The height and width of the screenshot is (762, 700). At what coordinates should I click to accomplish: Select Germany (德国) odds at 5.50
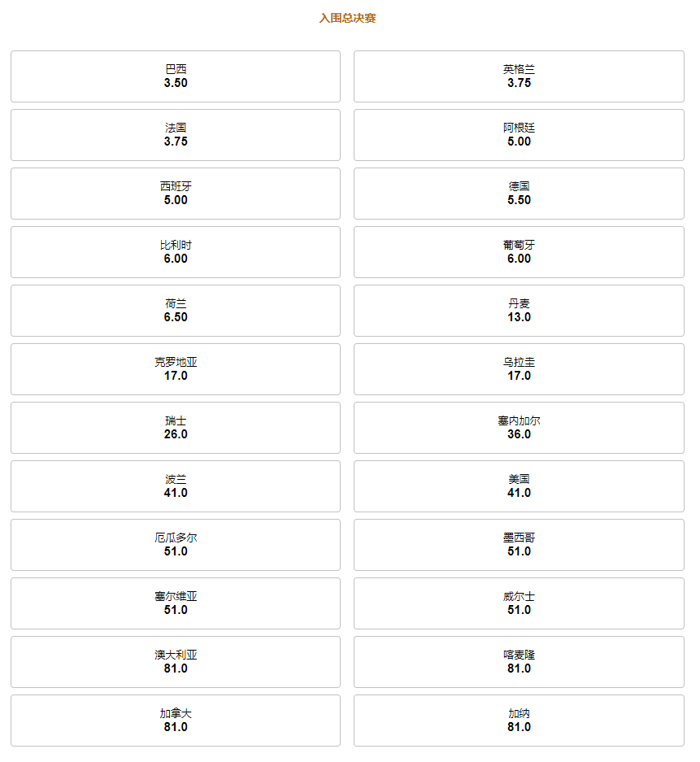(519, 194)
